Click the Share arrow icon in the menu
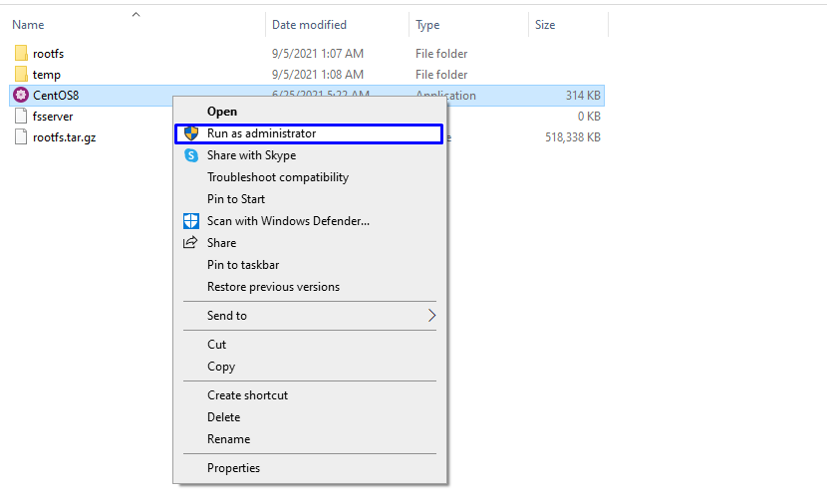The image size is (827, 504). point(190,242)
